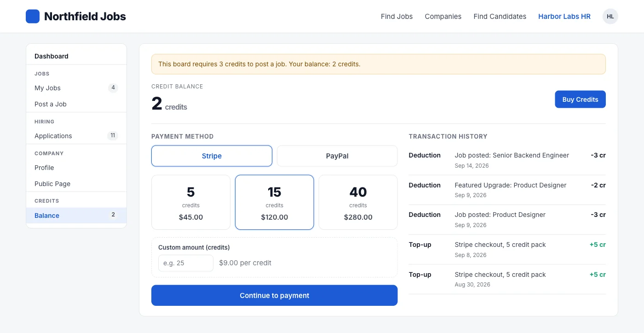Open Find Jobs in the top navigation
This screenshot has width=644, height=333.
coord(397,17)
